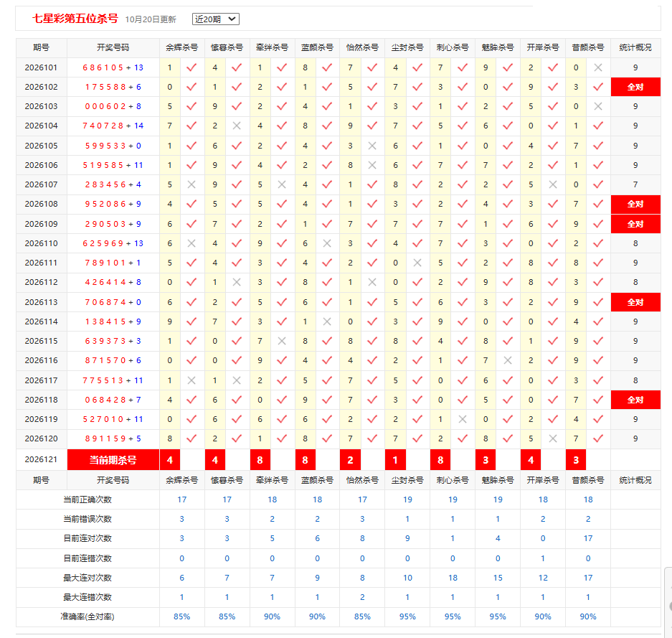Click the 当前错误次数 row label
Screen dimensions: 672x638
(x=87, y=519)
